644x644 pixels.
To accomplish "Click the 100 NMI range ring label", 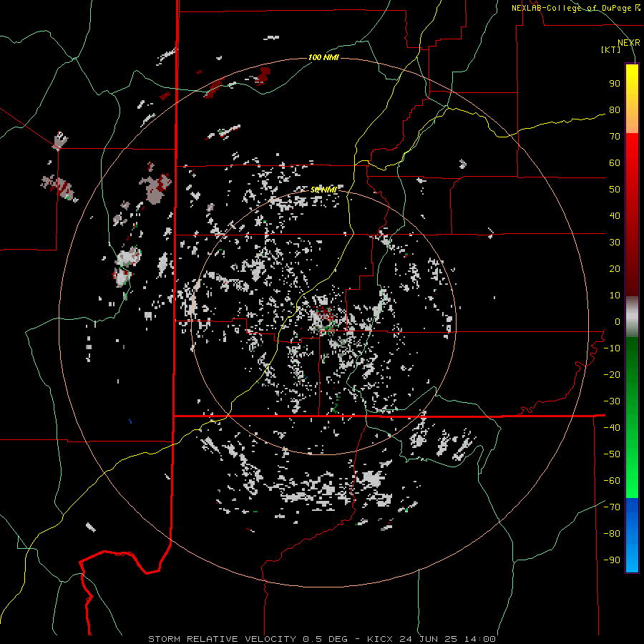I will [x=323, y=57].
